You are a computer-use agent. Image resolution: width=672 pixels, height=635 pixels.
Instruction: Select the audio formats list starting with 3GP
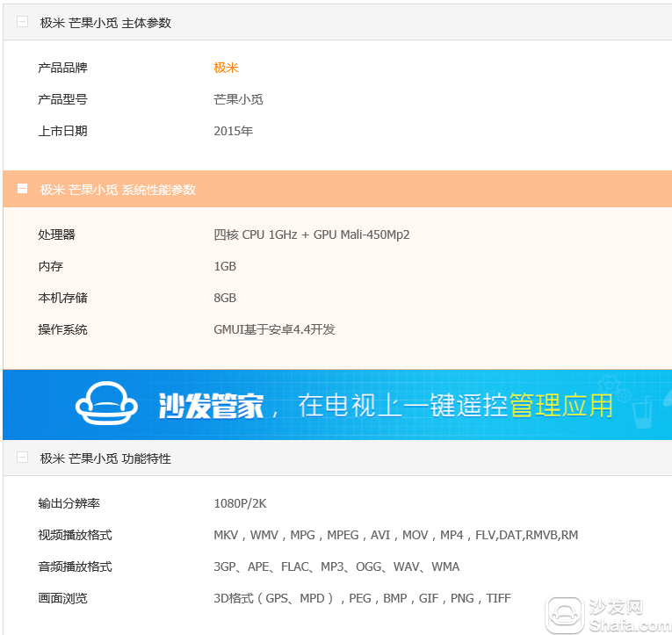point(336,566)
